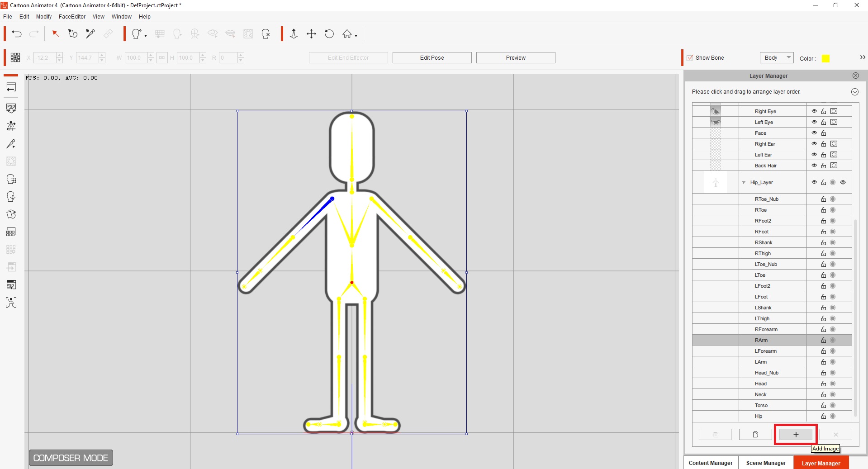Click the character calibration icon in sidebar

pos(11,303)
